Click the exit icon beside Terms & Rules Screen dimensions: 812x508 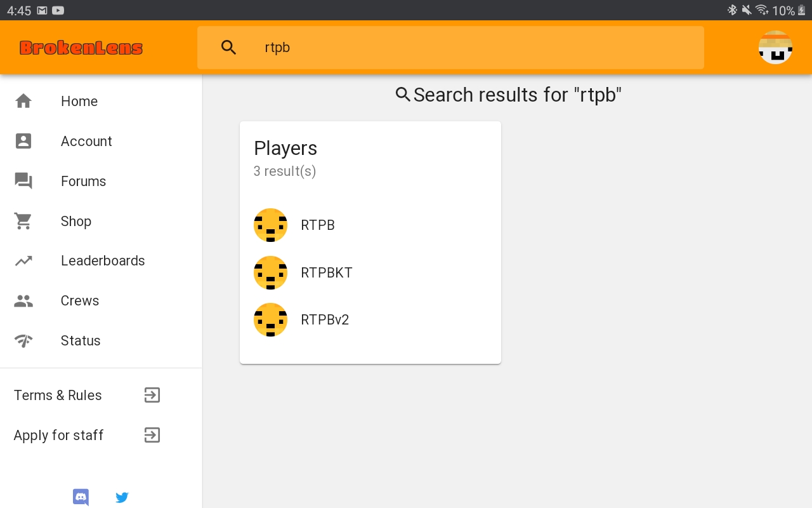(152, 395)
